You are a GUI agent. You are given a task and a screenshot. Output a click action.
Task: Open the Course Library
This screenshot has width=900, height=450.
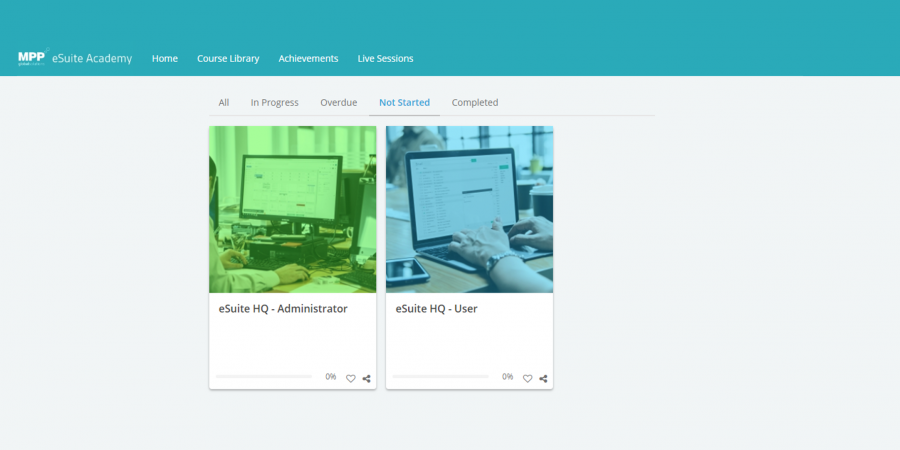(x=228, y=59)
